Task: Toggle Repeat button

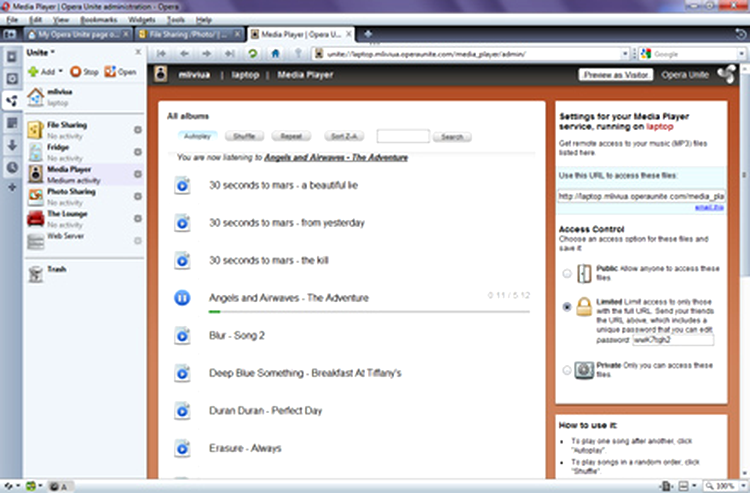Action: click(291, 136)
